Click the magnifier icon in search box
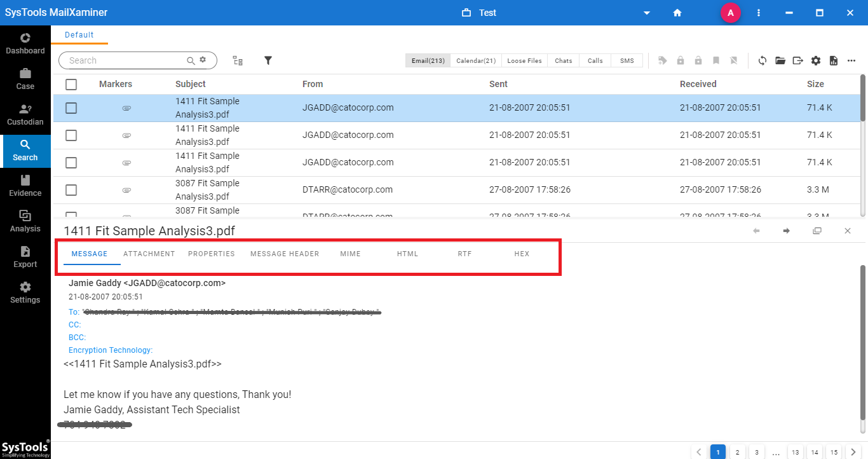This screenshot has height=459, width=868. [191, 60]
